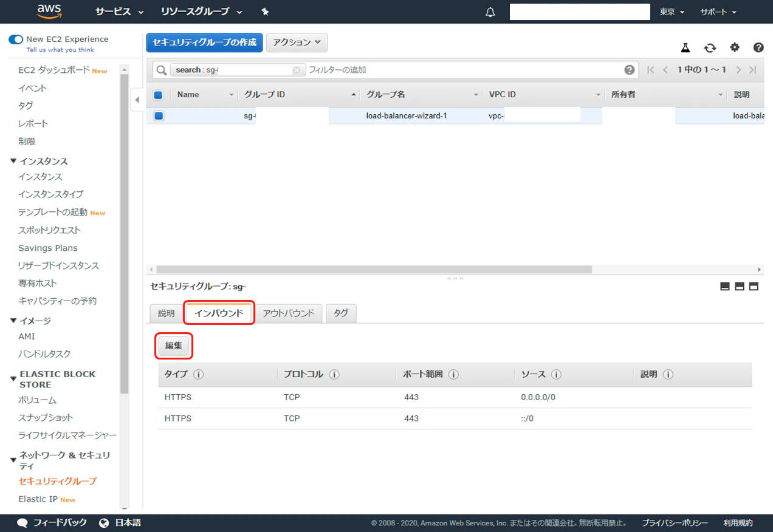Maximize the details pane layout icon

(x=754, y=287)
